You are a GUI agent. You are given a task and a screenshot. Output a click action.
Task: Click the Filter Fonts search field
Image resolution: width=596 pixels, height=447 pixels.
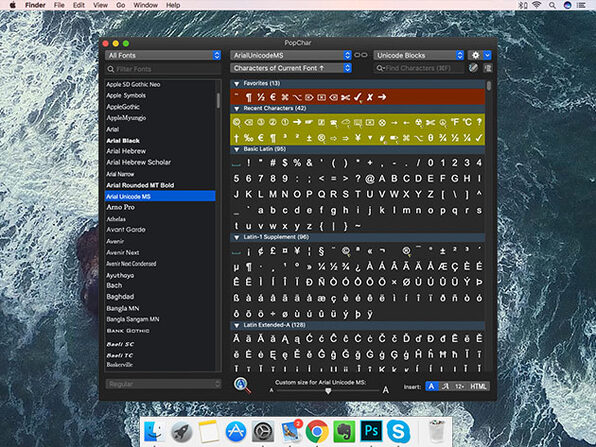click(163, 69)
